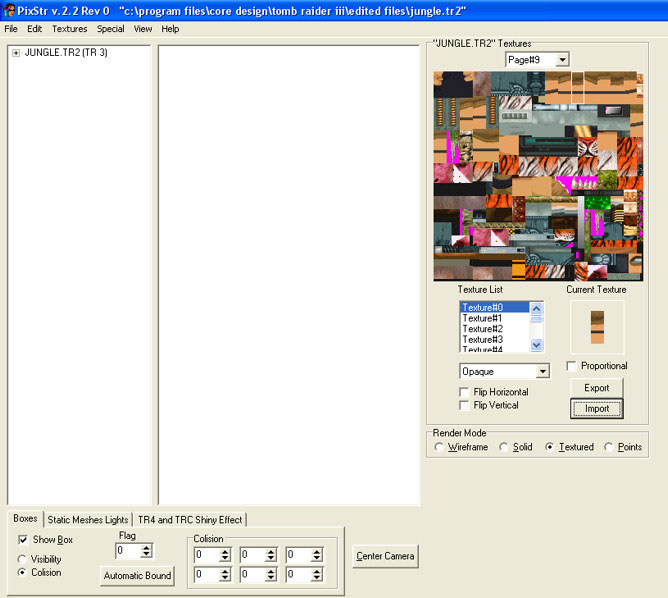This screenshot has width=668, height=598.
Task: Open the Page#9 texture page dropdown
Action: [562, 60]
